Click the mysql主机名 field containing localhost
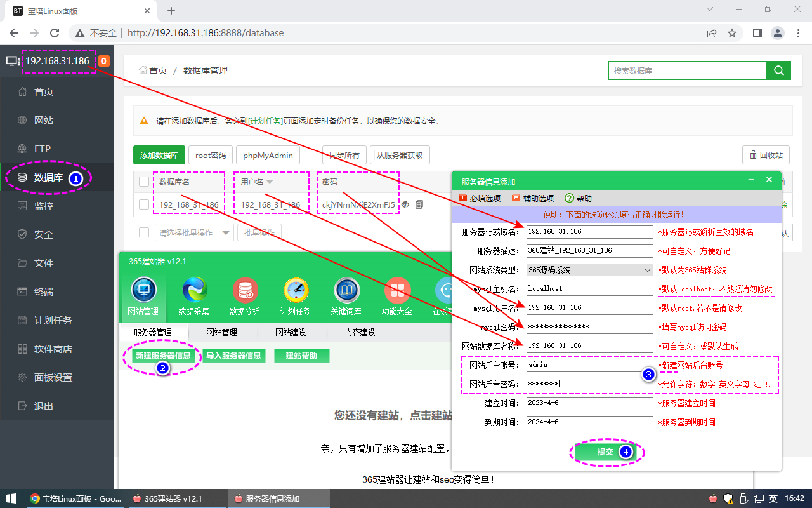This screenshot has width=812, height=508. click(x=590, y=289)
